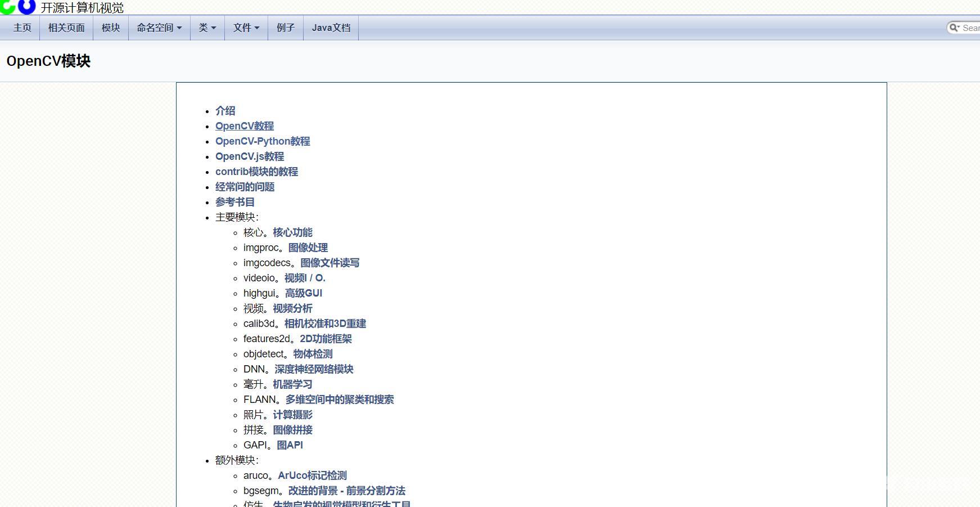Open the 视频分析 link

tap(292, 308)
